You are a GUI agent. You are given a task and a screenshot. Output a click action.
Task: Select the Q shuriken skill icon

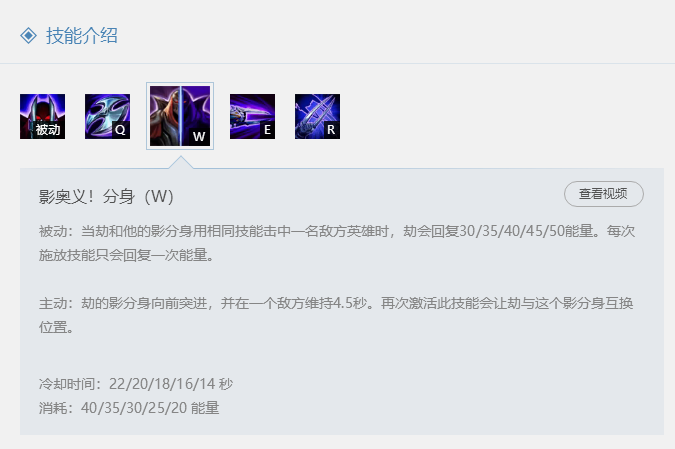[107, 116]
